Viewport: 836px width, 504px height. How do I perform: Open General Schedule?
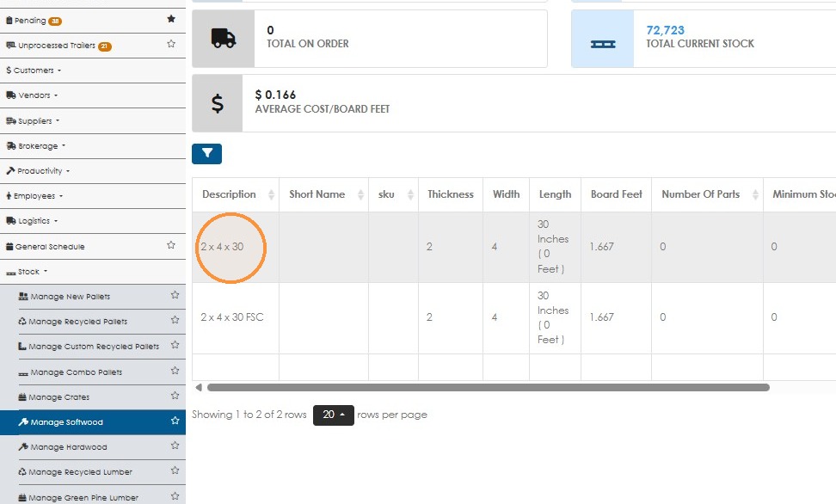coord(46,246)
